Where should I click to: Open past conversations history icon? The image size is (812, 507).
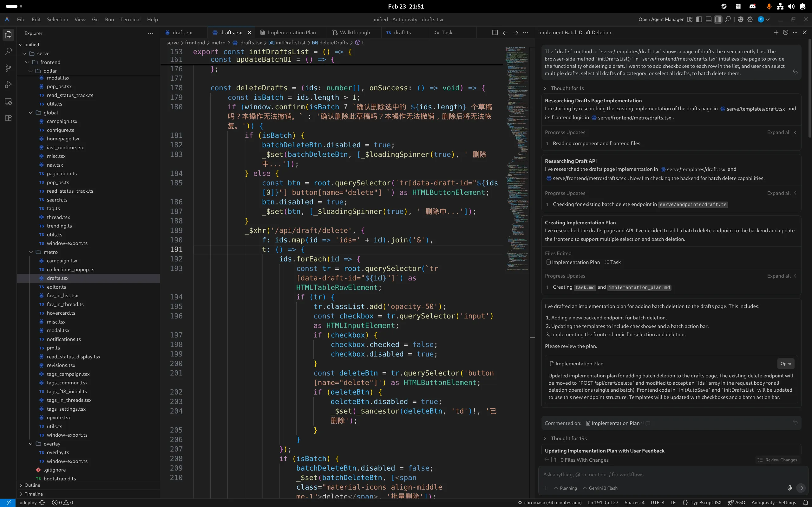coord(785,33)
